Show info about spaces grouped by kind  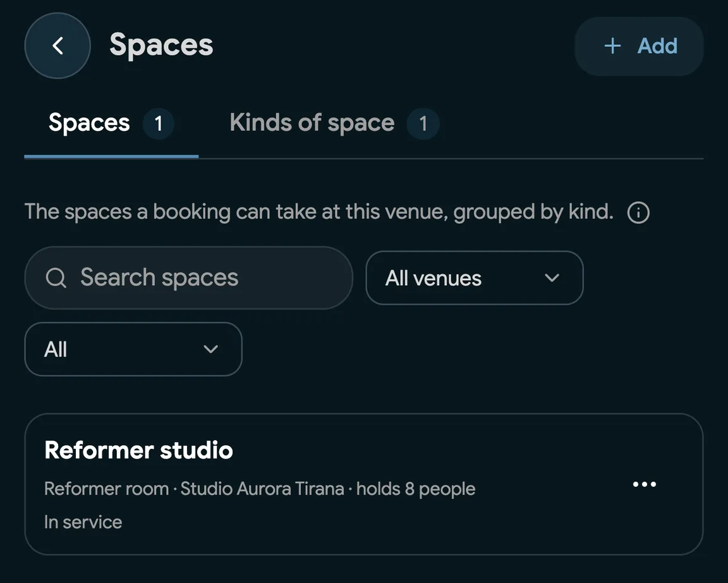pos(638,212)
